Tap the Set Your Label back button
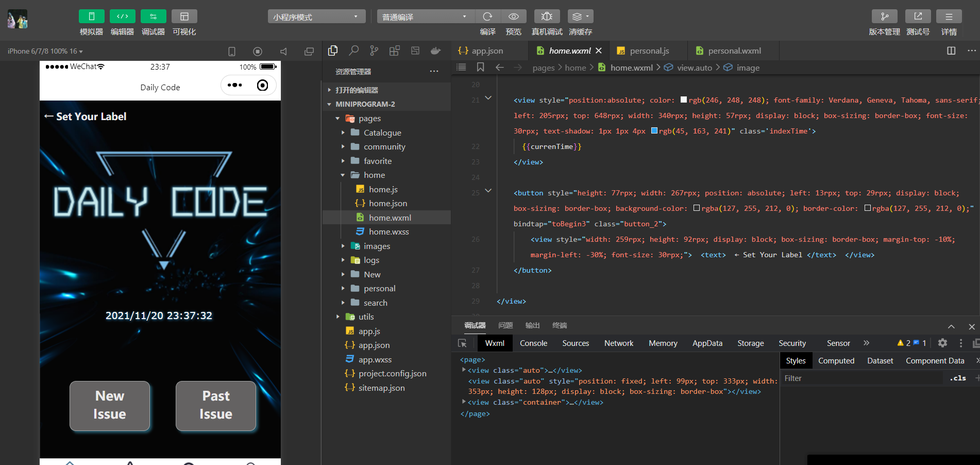Image resolution: width=980 pixels, height=465 pixels. pyautogui.click(x=86, y=117)
